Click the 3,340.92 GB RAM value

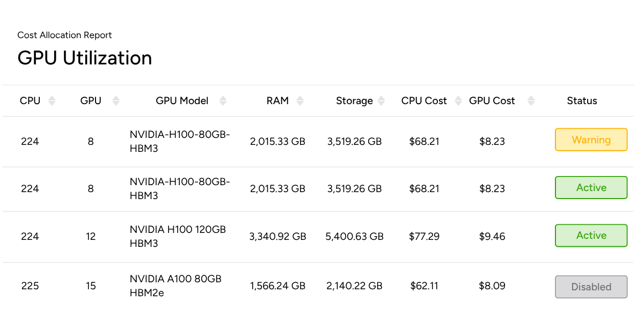pos(278,237)
